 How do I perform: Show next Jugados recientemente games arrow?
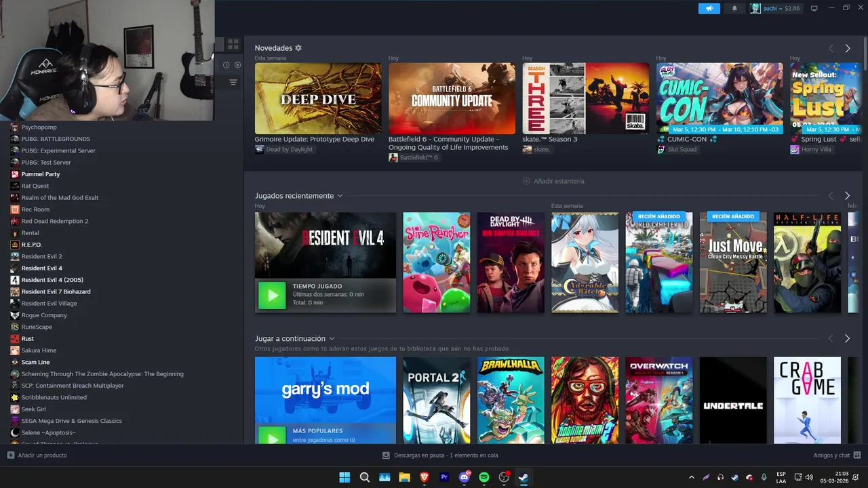(x=847, y=196)
